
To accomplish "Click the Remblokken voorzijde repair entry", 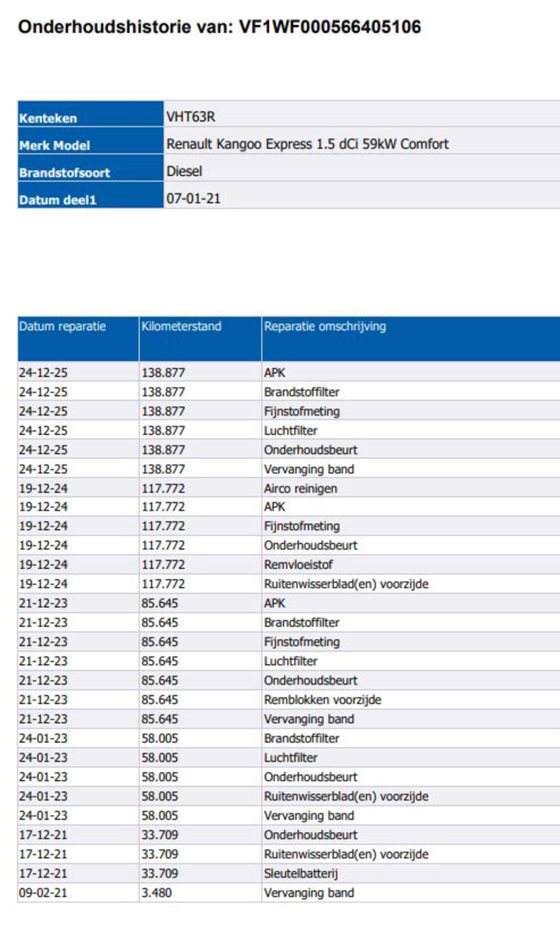I will coord(322,699).
